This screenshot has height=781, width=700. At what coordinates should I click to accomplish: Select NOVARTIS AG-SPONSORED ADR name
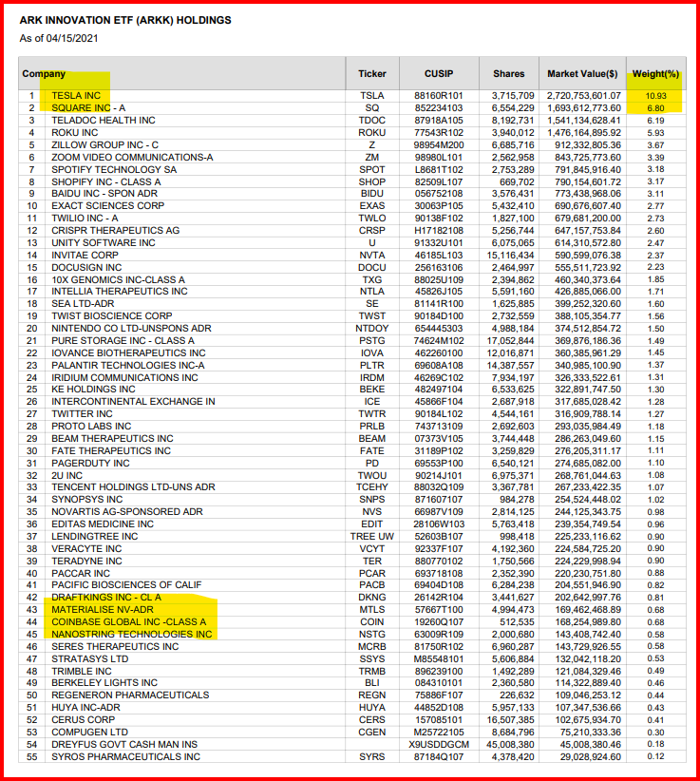click(127, 511)
